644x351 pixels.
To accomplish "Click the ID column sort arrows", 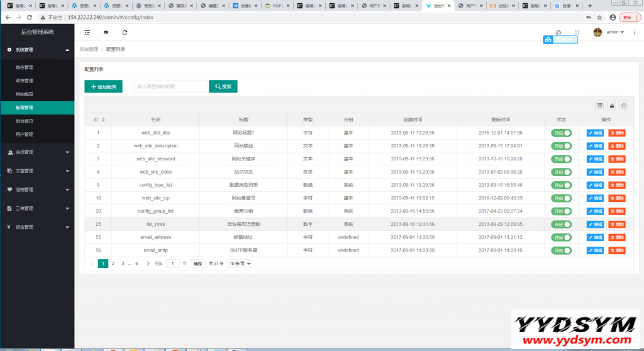I will tap(103, 120).
